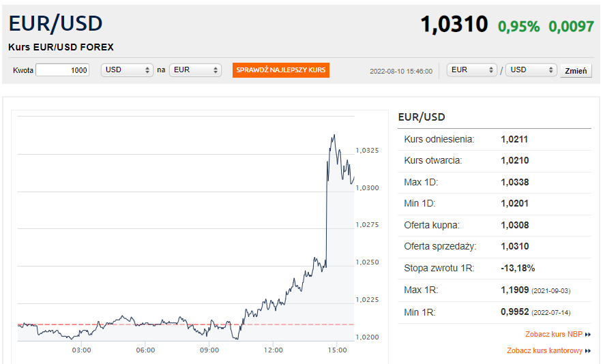Screen dimensions: 603x364
Task: Open the USD source currency dropdown
Action: (x=127, y=70)
